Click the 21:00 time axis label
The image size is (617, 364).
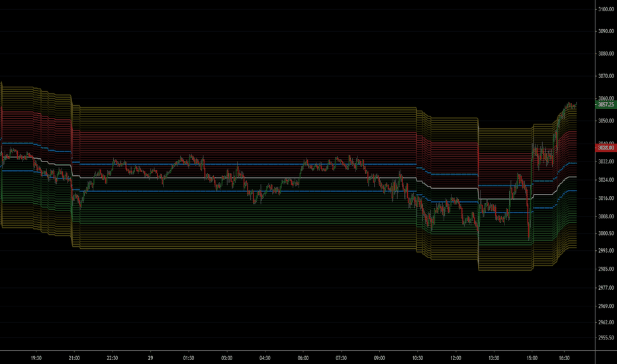pos(74,358)
